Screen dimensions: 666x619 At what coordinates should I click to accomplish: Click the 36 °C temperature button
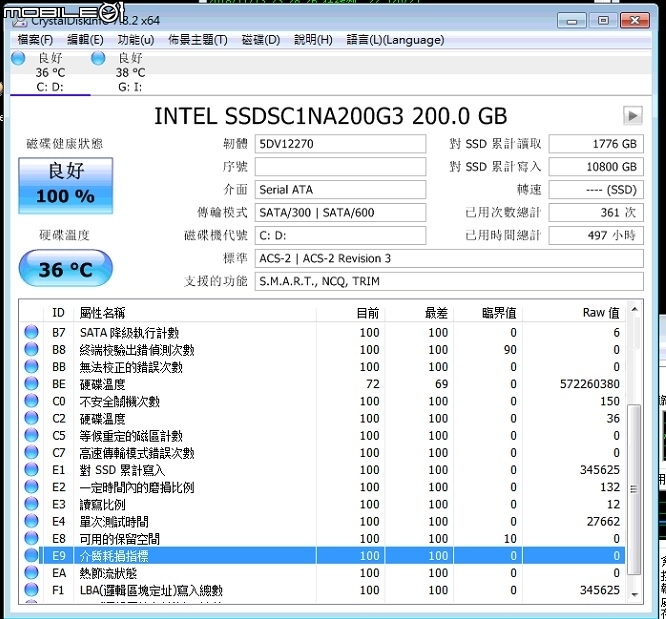click(x=65, y=269)
